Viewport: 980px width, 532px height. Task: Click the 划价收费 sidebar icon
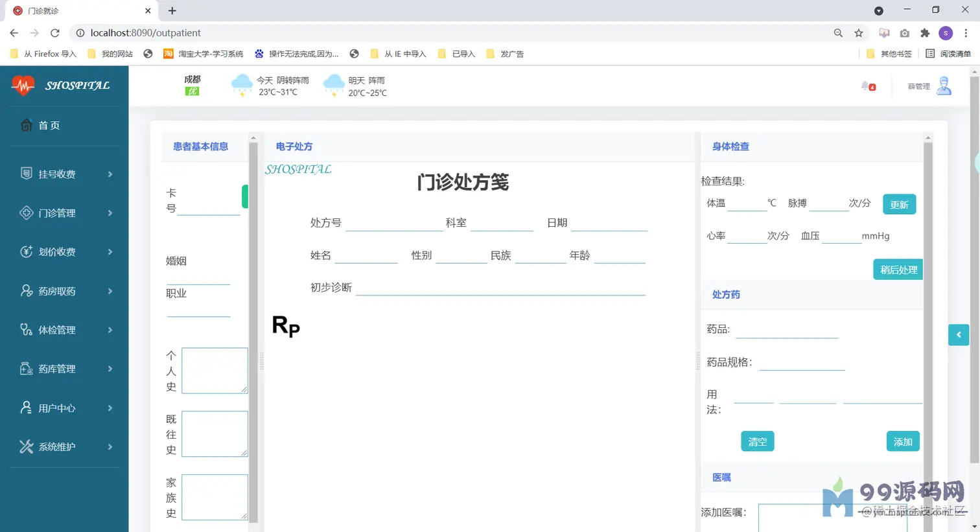click(x=26, y=251)
